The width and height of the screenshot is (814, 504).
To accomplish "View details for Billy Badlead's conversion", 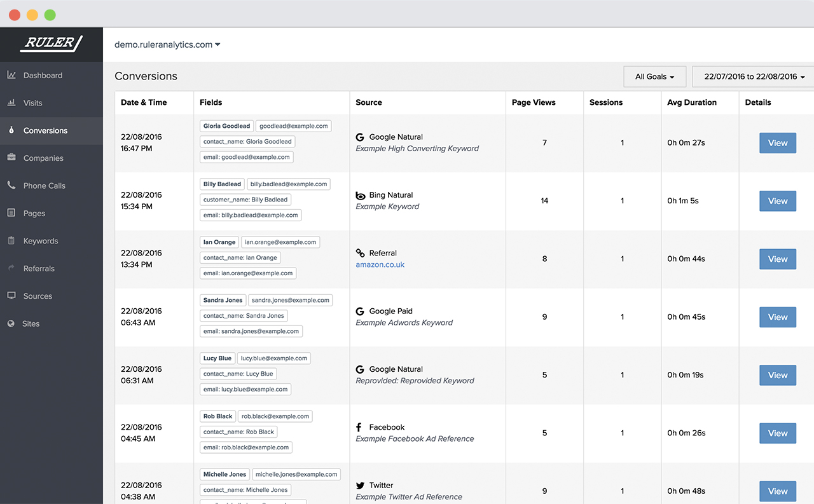I will coord(778,201).
